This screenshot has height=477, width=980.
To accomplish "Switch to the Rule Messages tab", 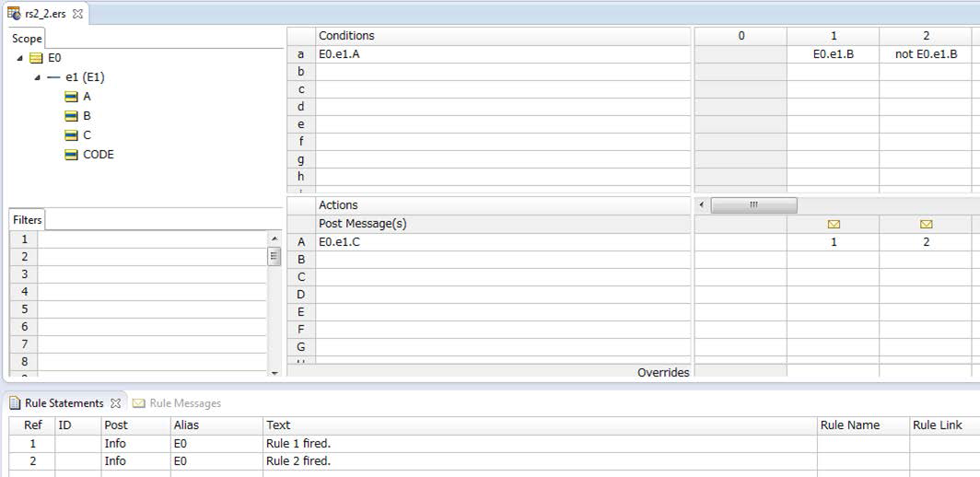I will (x=185, y=403).
